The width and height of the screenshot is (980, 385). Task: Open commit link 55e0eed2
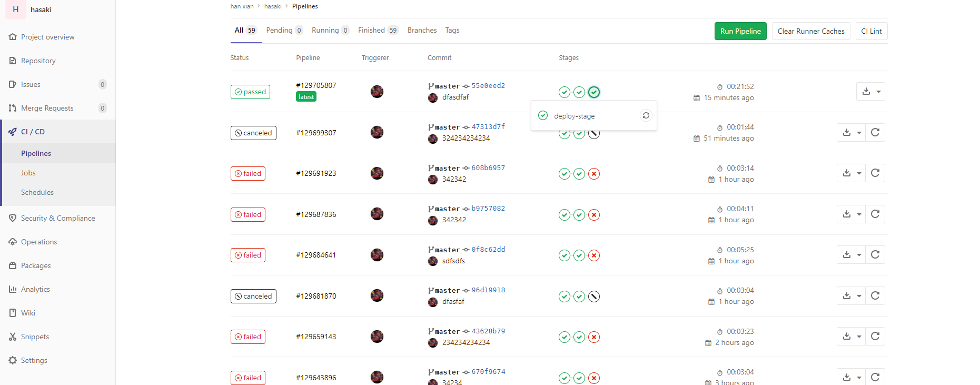pyautogui.click(x=488, y=85)
